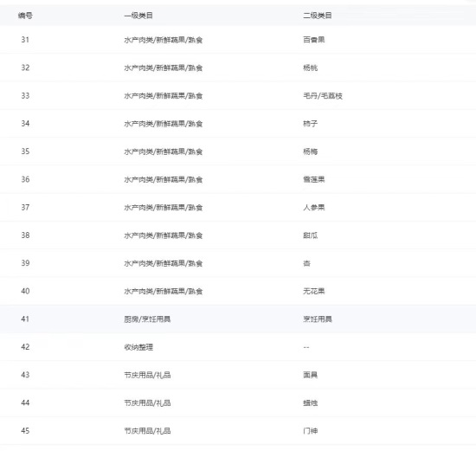Click the 毛丹/毛荔枝 entry
Screen dimensions: 476x451
pyautogui.click(x=323, y=96)
